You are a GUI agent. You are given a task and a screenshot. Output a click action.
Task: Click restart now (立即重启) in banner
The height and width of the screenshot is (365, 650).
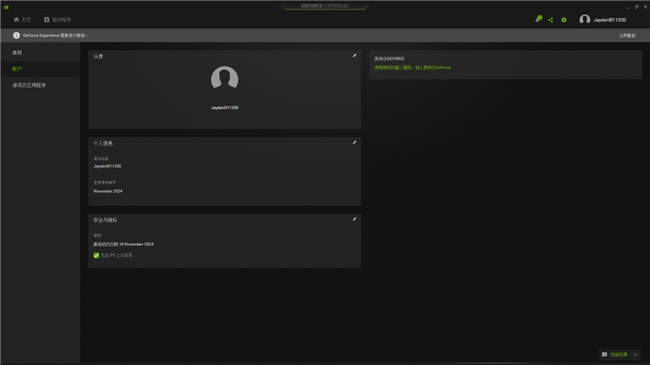[627, 36]
